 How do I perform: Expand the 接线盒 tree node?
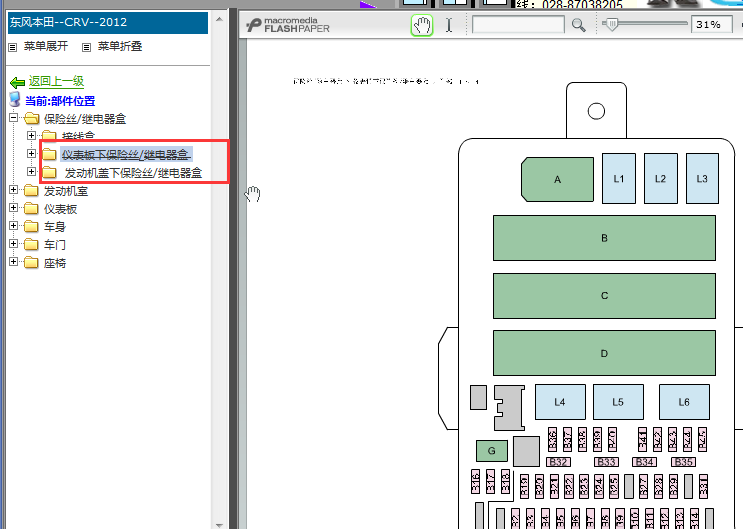tap(31, 136)
